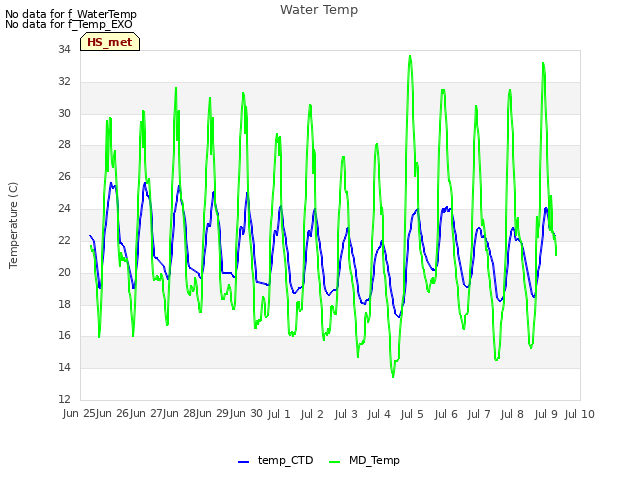Click the HS_met annotation label

[x=110, y=42]
